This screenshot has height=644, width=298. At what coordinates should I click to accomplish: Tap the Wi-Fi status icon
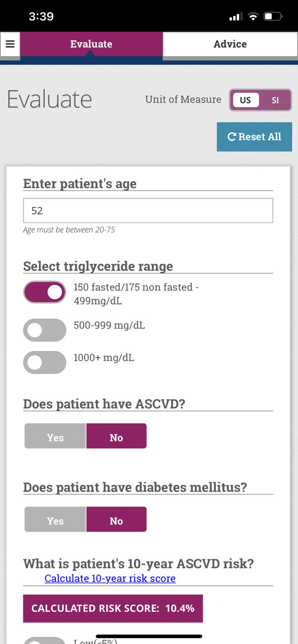pyautogui.click(x=253, y=17)
